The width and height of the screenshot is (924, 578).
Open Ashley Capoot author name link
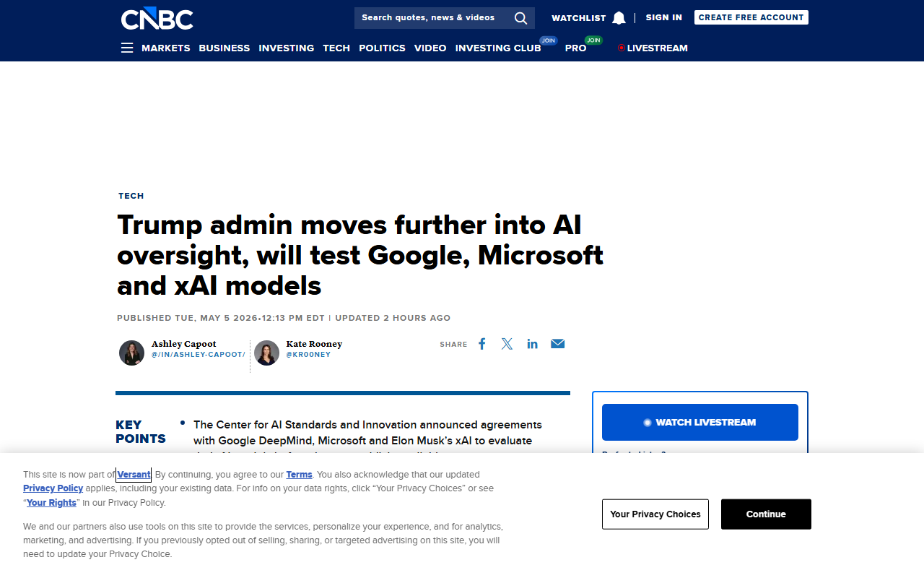tap(184, 344)
